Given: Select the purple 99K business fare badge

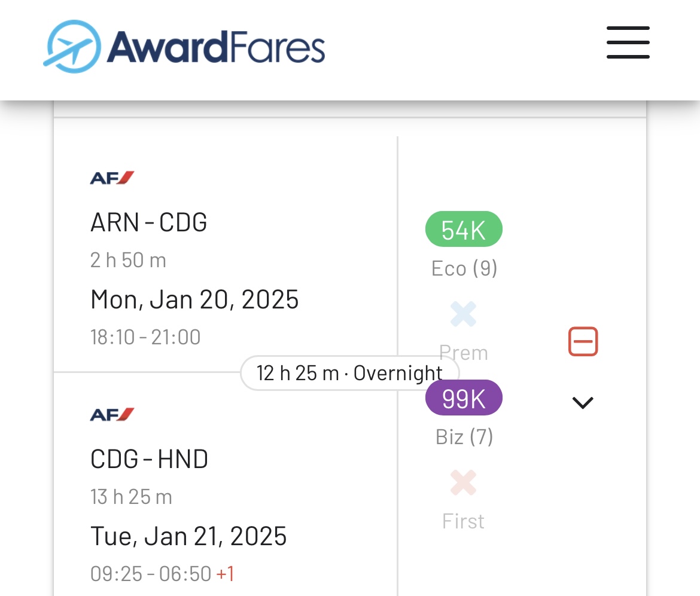Looking at the screenshot, I should (x=464, y=398).
